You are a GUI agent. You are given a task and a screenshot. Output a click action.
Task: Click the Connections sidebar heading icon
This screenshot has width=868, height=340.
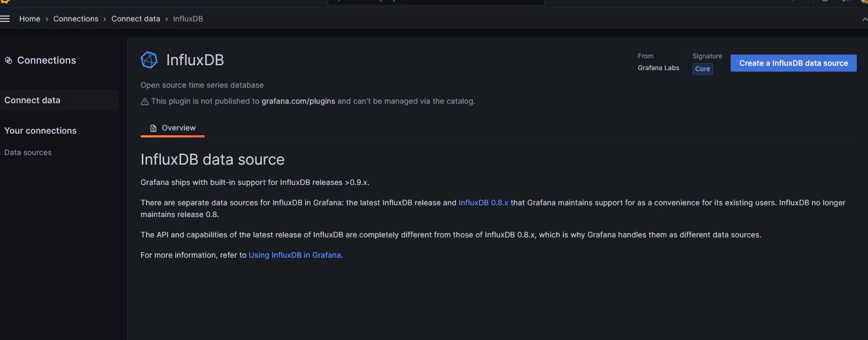point(9,60)
